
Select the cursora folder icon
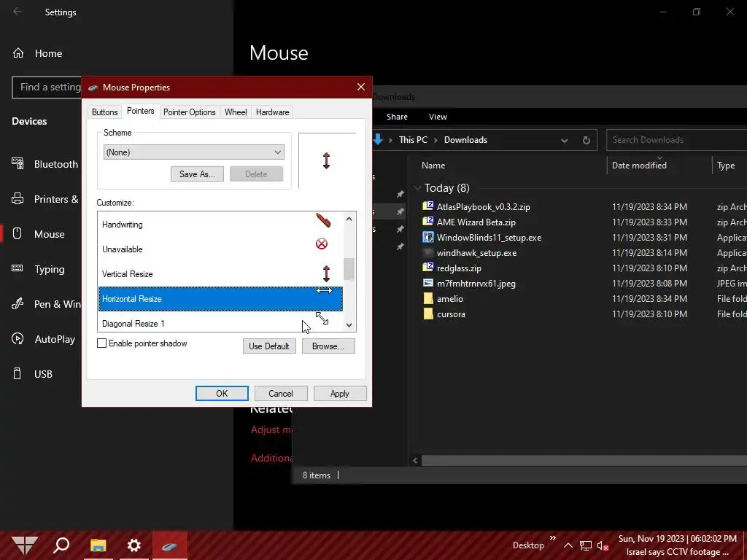428,314
